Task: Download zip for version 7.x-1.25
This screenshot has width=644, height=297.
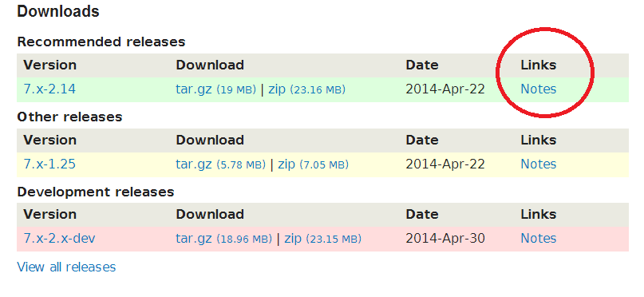Action: point(286,164)
